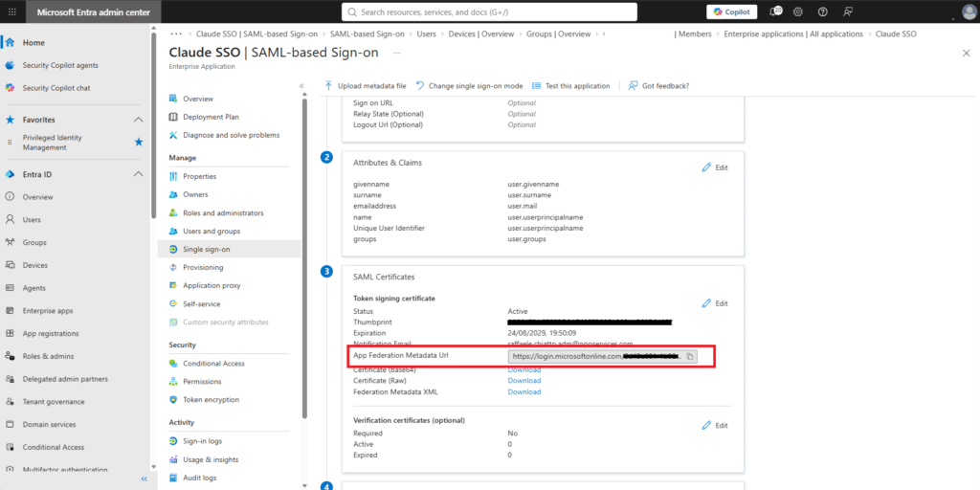Screen dimensions: 980x490
Task: Close the Claude SSO blade
Action: (967, 54)
